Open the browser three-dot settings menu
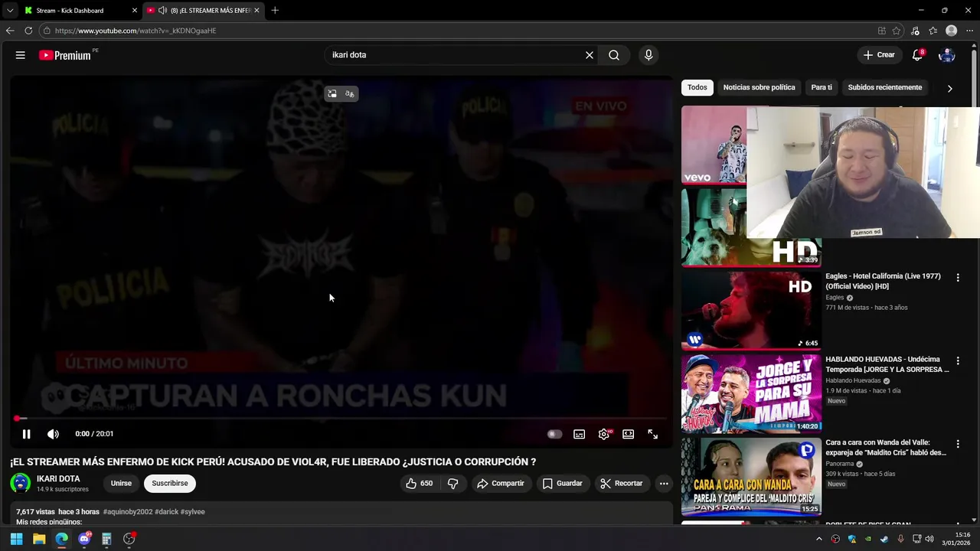Viewport: 980px width, 551px height. pos(969,31)
